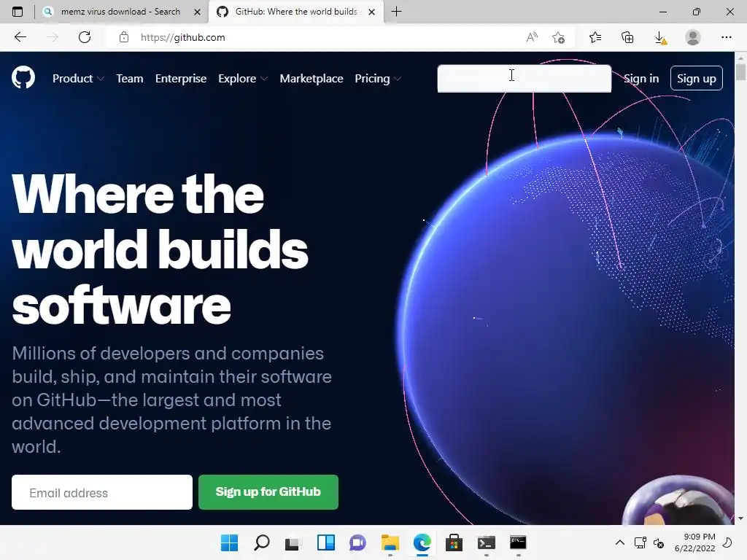Switch to the GitHub tab
747x560 pixels.
(296, 12)
